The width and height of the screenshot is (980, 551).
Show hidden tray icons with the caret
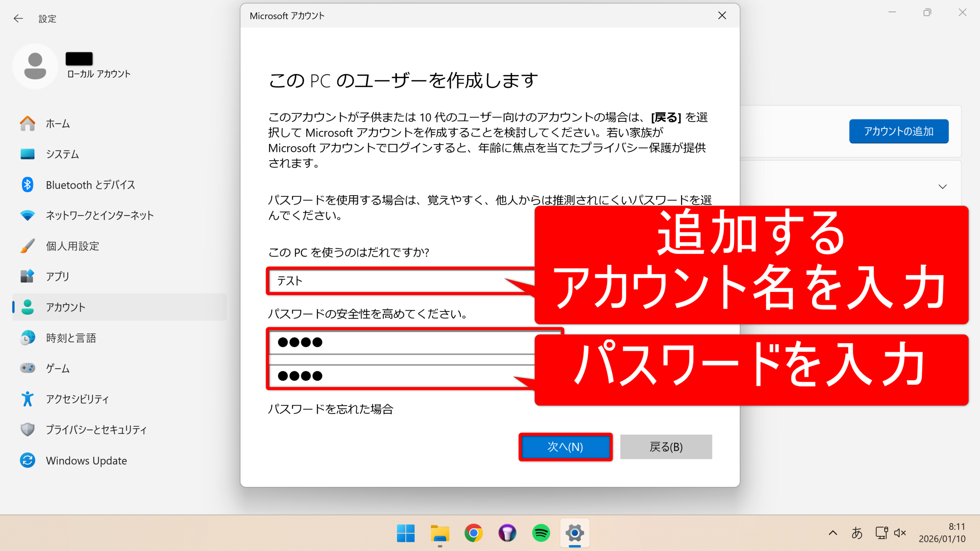point(833,533)
